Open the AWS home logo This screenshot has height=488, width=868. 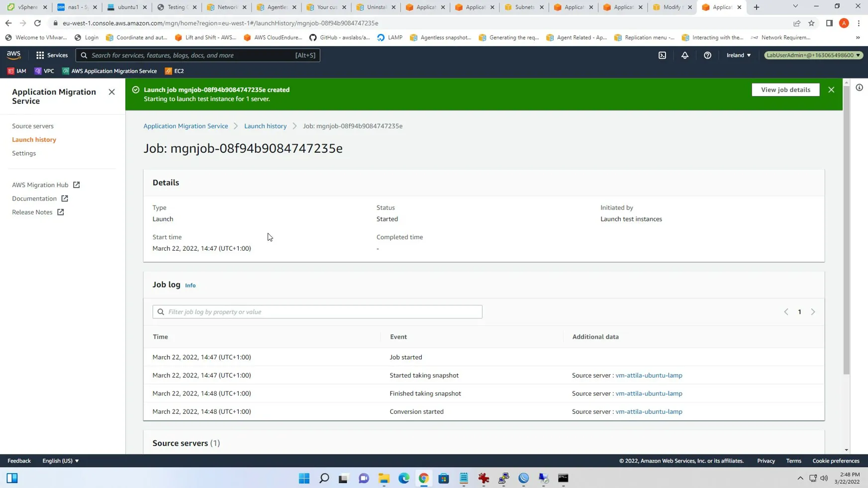click(x=13, y=55)
